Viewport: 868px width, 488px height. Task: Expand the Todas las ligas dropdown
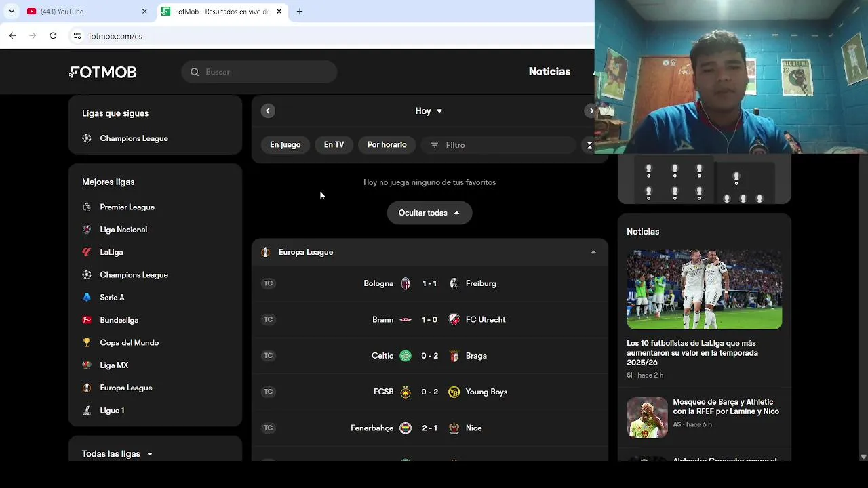pyautogui.click(x=117, y=454)
